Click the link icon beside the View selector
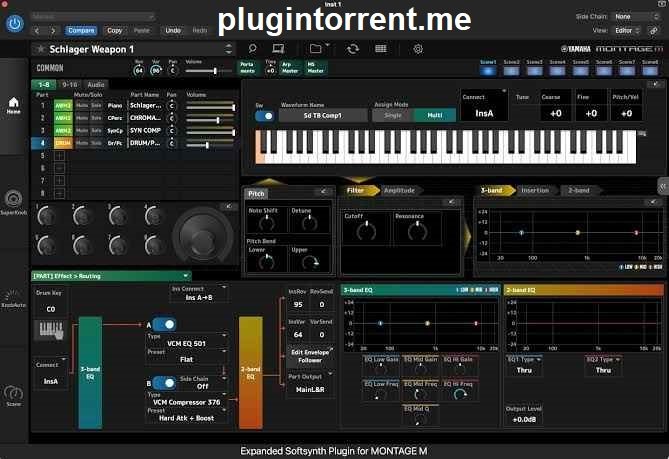Screen dimensions: 669x459 (x=654, y=31)
